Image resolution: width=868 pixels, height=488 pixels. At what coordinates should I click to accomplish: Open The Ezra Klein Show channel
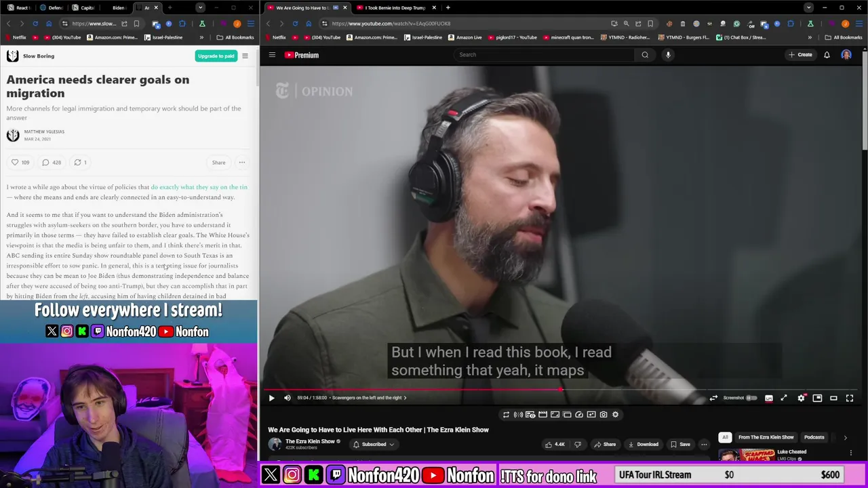(310, 441)
